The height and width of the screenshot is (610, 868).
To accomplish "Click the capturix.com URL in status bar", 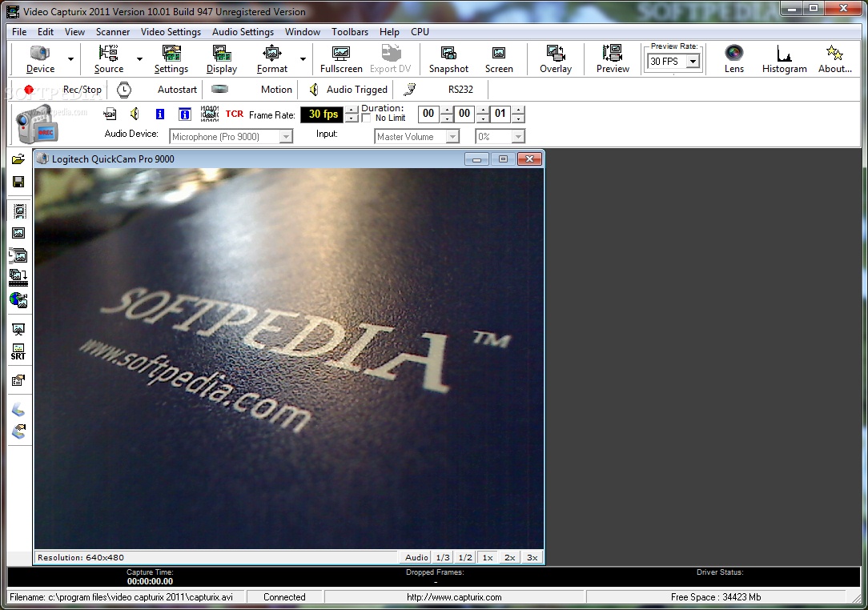I will 454,596.
